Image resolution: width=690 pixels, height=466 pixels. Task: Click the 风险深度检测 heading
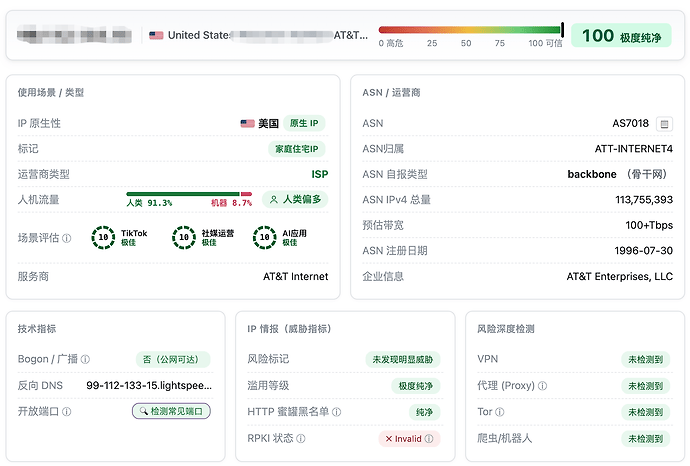pyautogui.click(x=506, y=329)
